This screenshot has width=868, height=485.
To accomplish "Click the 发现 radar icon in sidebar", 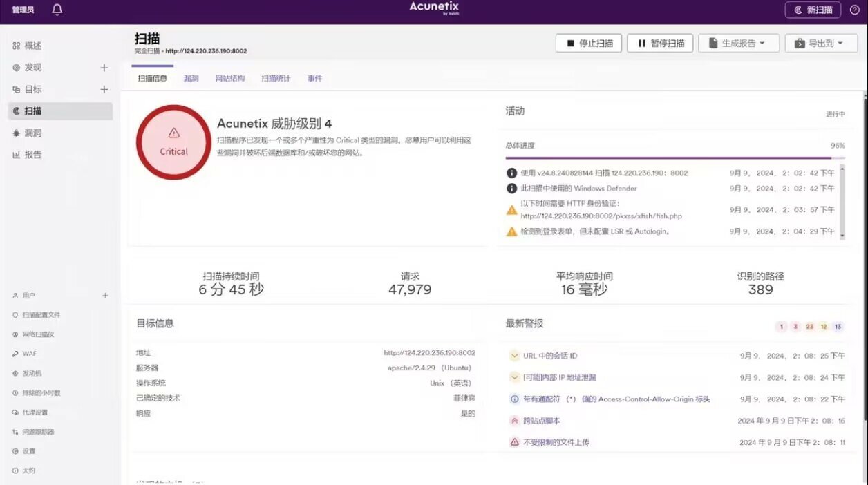I will pos(16,68).
